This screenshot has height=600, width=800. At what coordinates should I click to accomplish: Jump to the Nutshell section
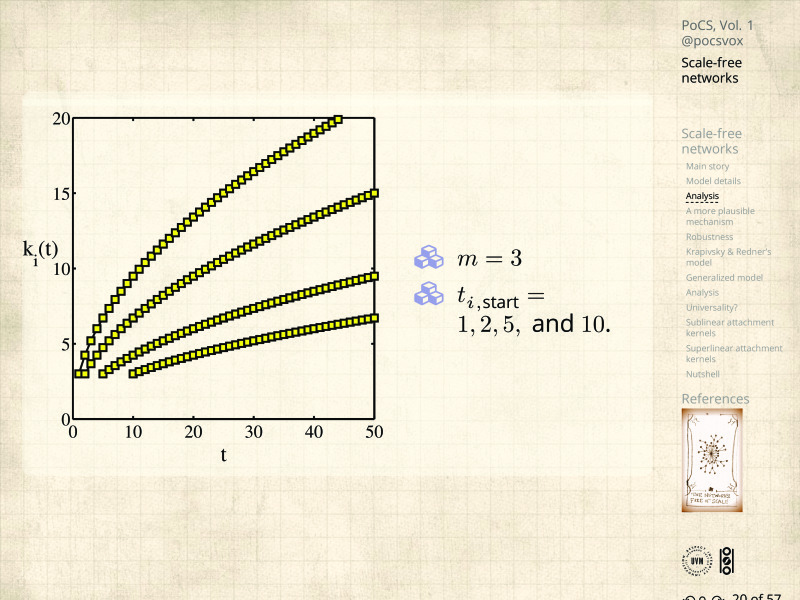[x=702, y=374]
